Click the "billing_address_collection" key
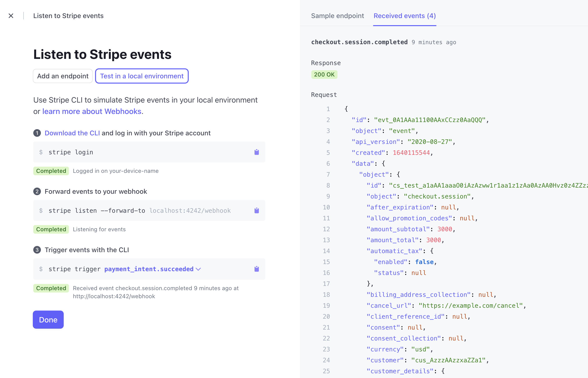588x378 pixels. [419, 295]
